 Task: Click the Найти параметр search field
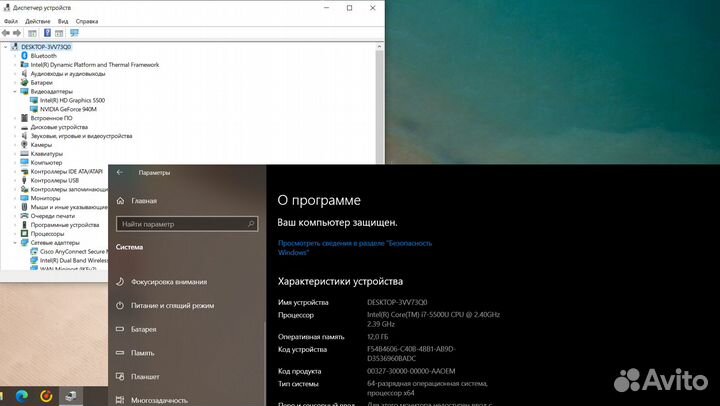click(x=185, y=225)
